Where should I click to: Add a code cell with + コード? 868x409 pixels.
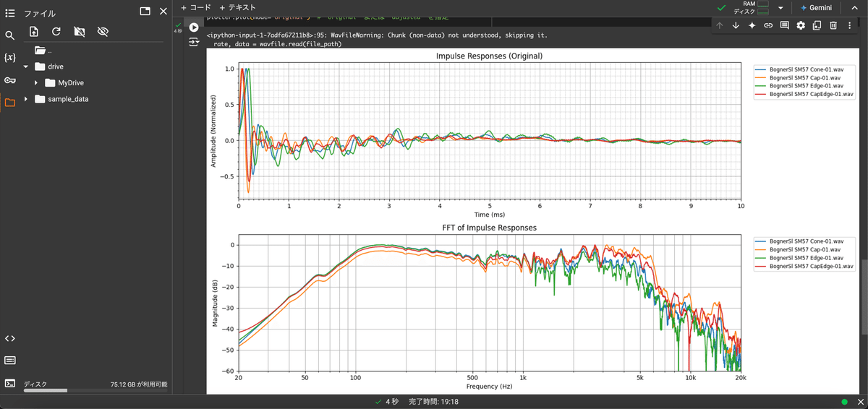pyautogui.click(x=196, y=7)
